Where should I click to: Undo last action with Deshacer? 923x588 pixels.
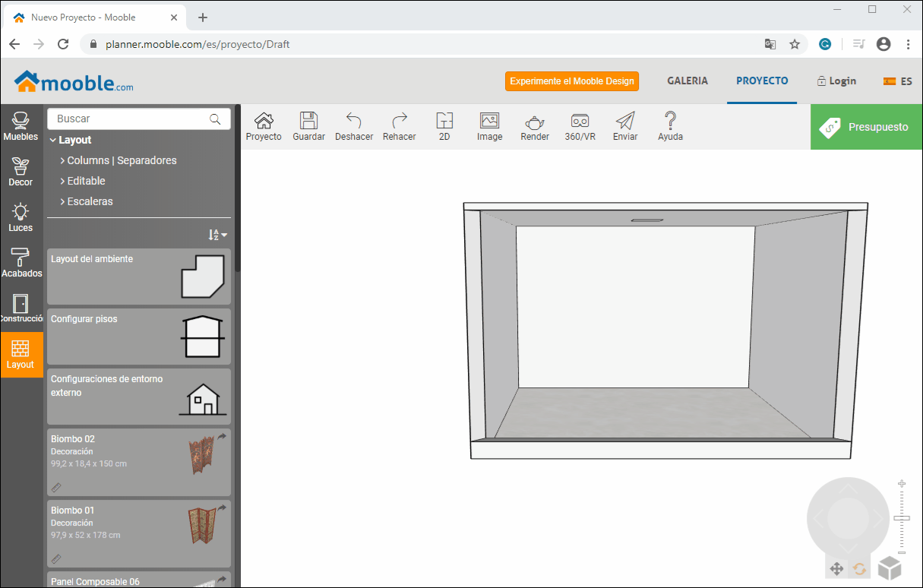pos(354,126)
